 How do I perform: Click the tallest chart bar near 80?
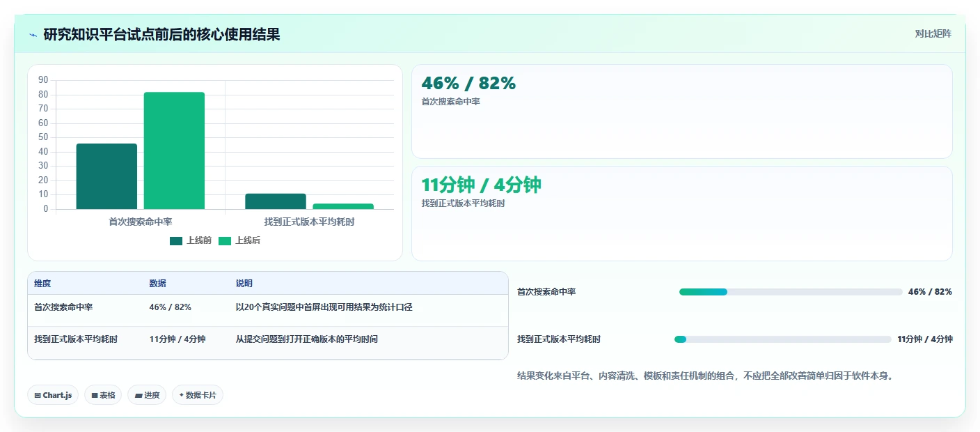174,151
